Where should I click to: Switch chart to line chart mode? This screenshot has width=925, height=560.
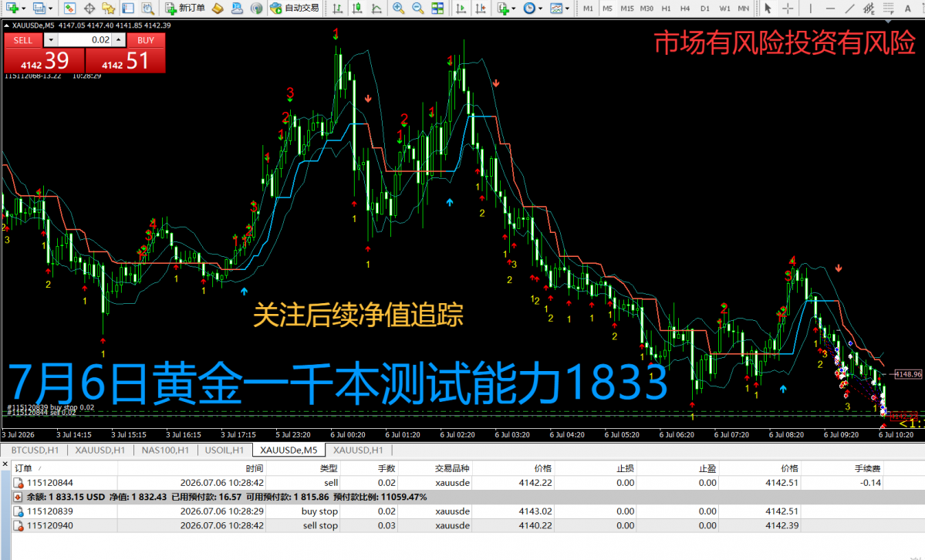tap(376, 8)
